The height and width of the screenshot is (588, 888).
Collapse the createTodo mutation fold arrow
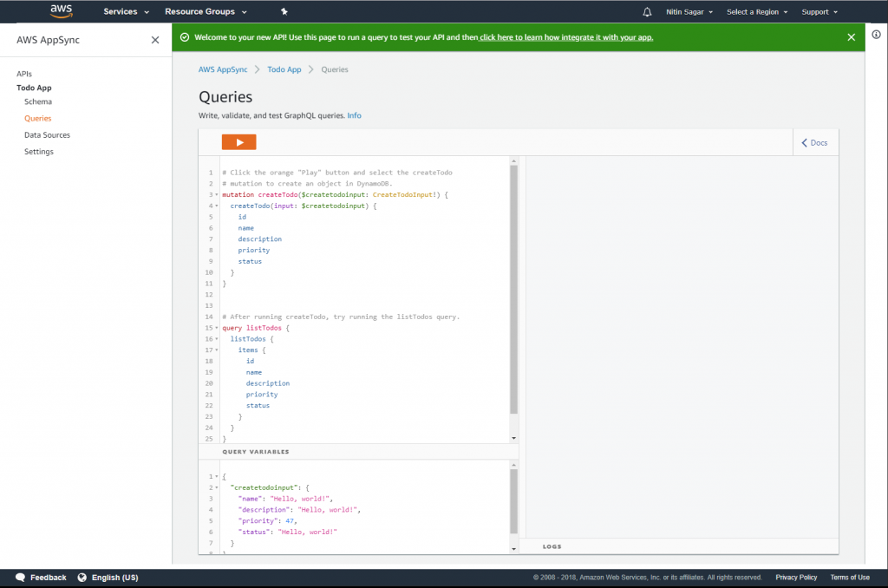pyautogui.click(x=217, y=195)
